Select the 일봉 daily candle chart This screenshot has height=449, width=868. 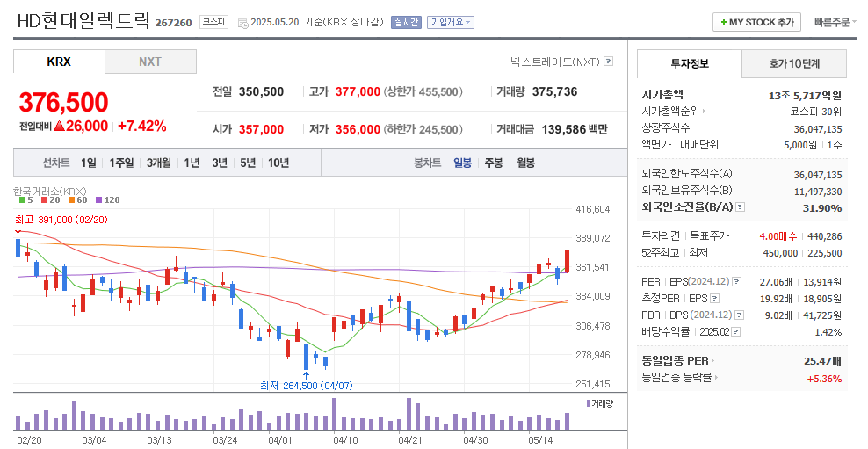click(x=462, y=163)
